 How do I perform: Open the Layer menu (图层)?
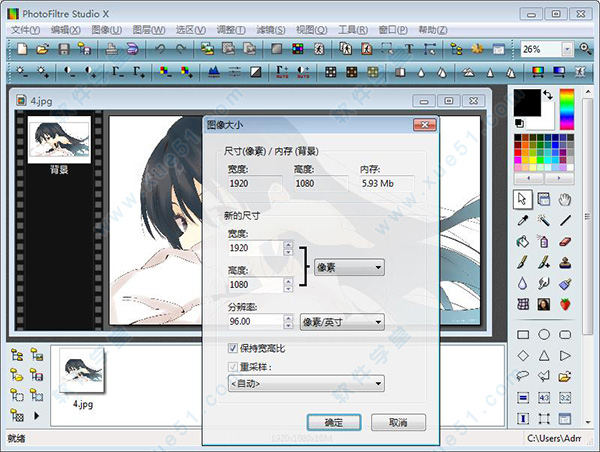click(x=149, y=30)
